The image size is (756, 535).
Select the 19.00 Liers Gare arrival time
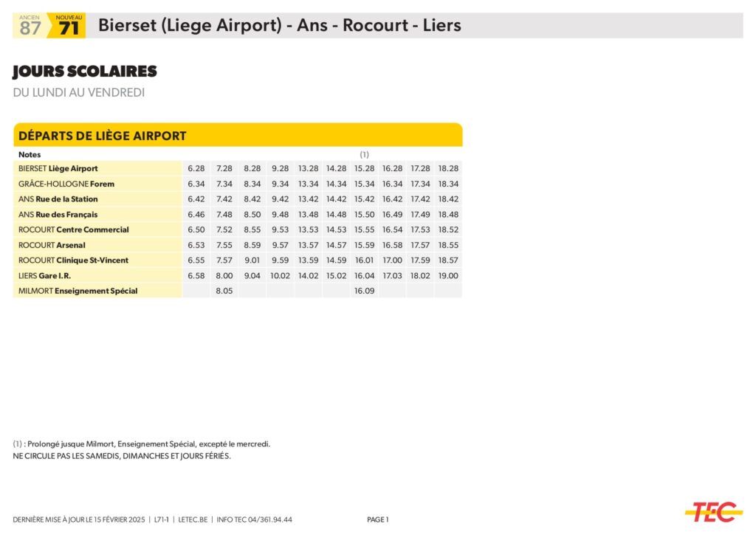pyautogui.click(x=448, y=275)
